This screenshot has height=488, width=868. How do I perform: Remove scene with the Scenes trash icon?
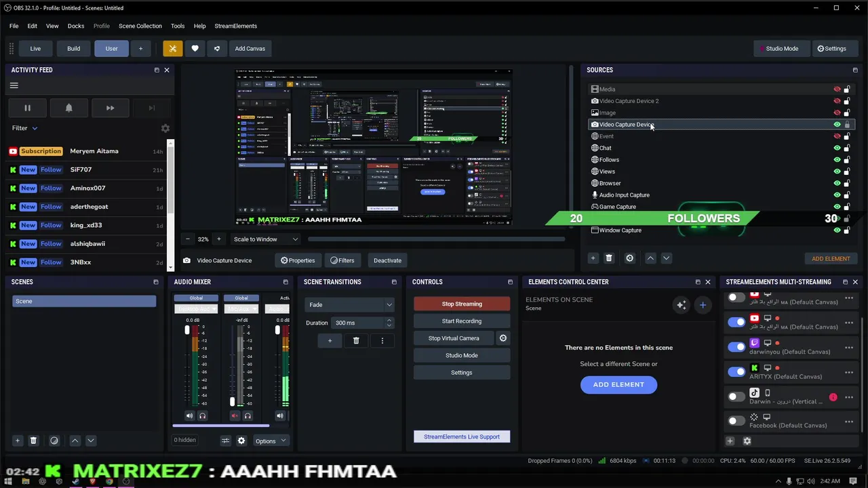tap(33, 441)
